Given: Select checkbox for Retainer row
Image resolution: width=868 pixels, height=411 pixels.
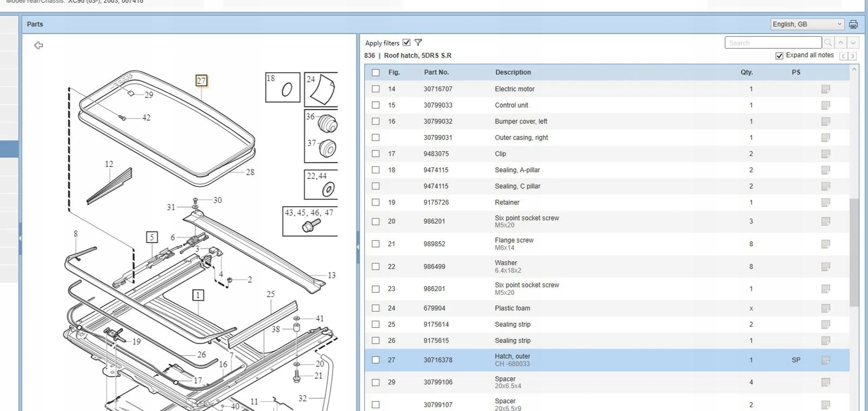Looking at the screenshot, I should (375, 202).
